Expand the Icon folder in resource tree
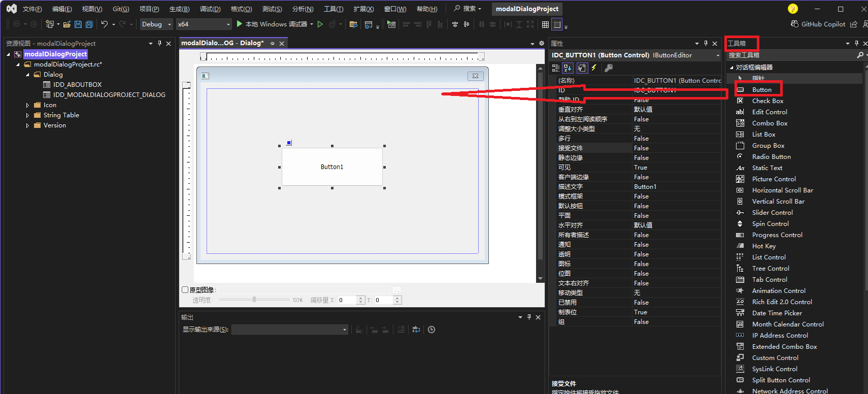The height and width of the screenshot is (394, 868). 27,105
